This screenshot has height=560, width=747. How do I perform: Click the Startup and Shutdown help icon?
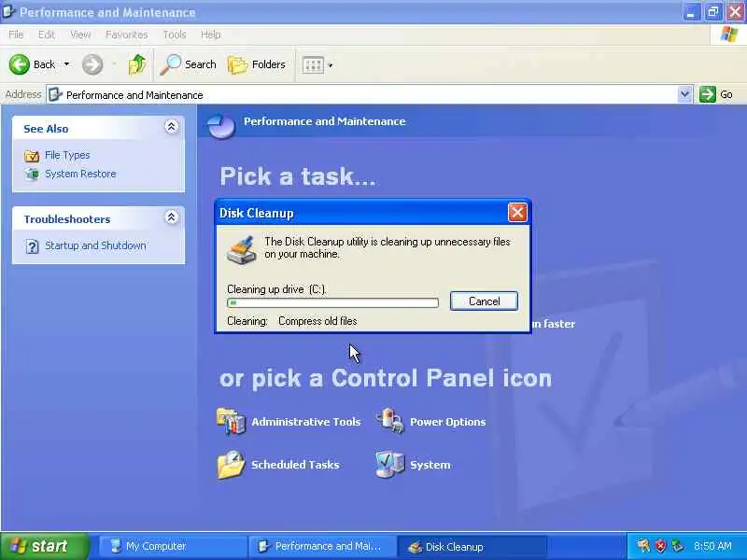coord(32,246)
